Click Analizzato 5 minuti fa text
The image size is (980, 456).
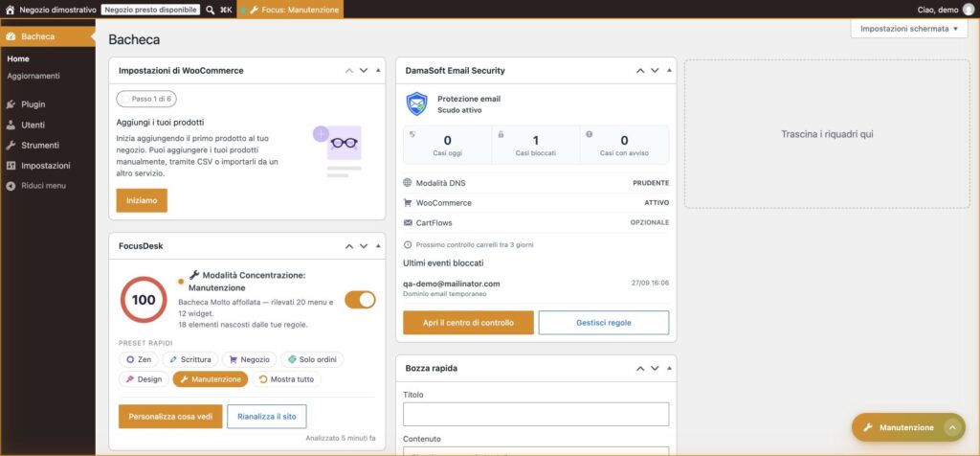point(341,439)
